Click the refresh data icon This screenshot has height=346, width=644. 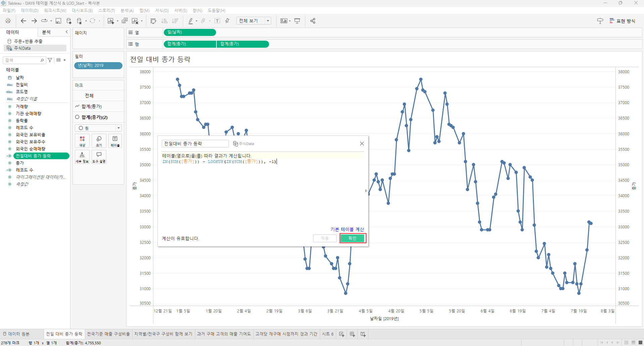pos(93,21)
